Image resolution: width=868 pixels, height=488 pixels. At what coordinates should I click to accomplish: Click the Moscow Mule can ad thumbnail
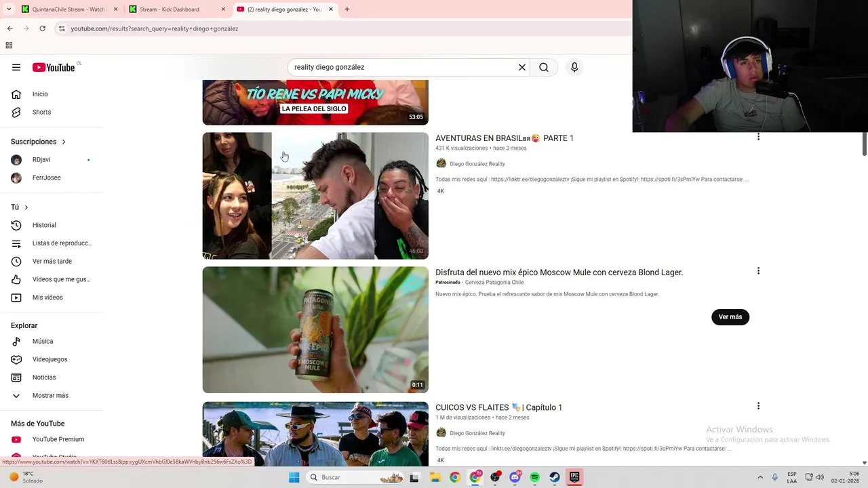315,330
